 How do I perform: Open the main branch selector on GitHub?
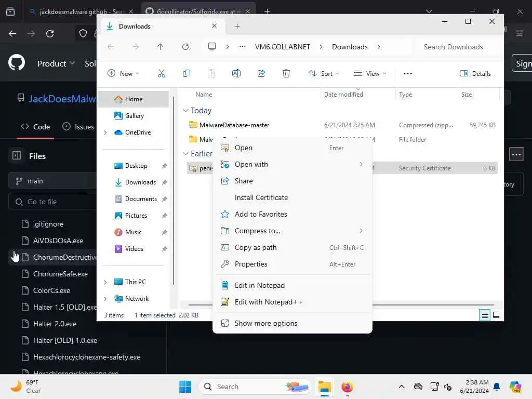point(52,181)
